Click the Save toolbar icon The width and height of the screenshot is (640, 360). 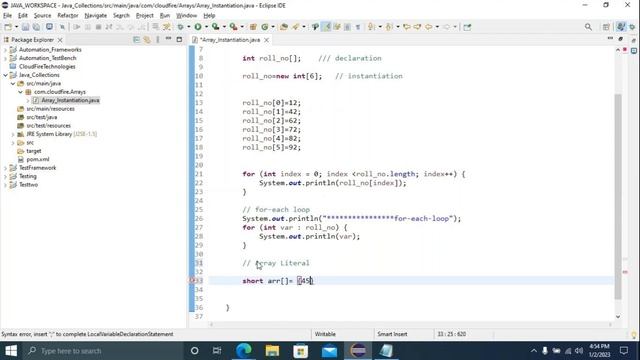pyautogui.click(x=25, y=27)
